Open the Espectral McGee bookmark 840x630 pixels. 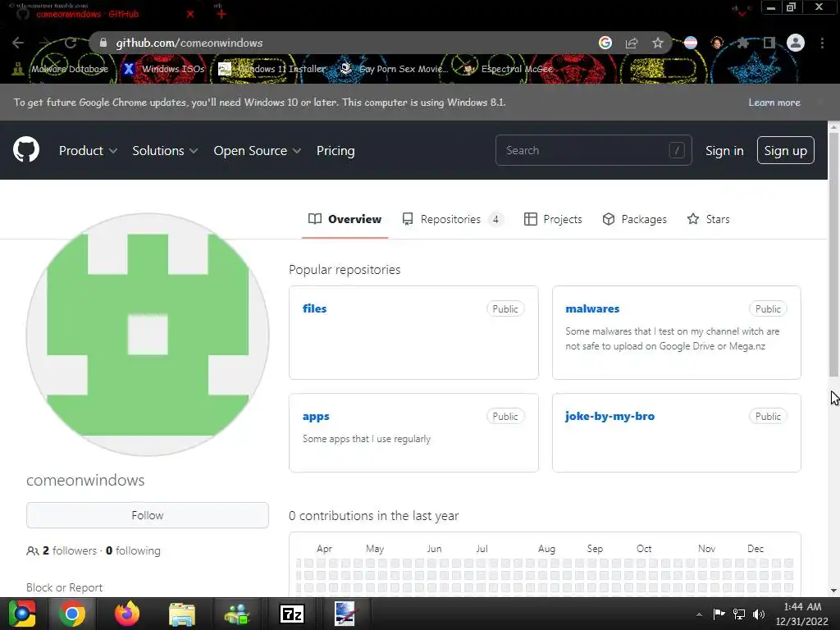pos(508,69)
